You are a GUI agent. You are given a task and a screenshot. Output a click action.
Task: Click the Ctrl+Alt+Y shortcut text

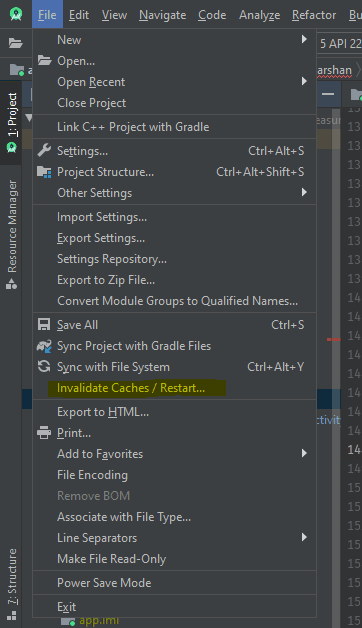276,367
